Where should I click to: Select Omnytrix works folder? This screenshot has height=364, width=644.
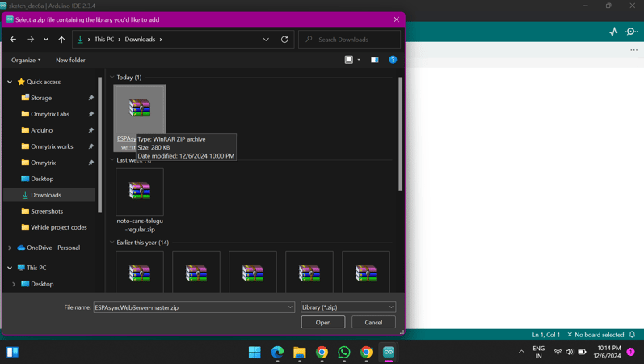[x=52, y=146]
